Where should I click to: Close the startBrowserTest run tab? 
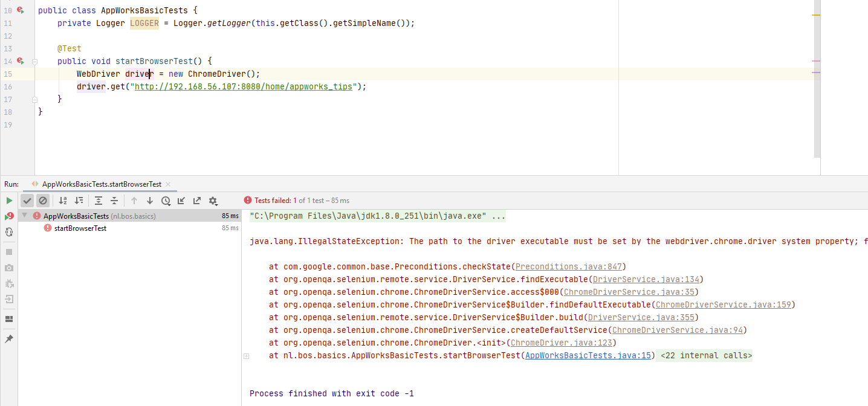[167, 184]
